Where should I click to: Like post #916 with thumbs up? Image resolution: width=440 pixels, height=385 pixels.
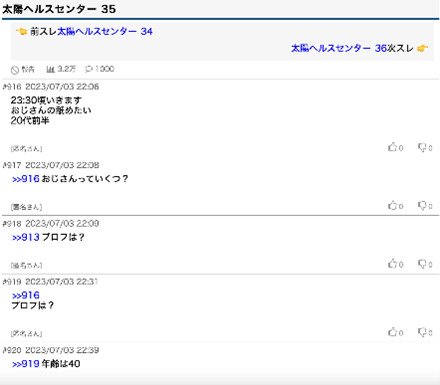tap(392, 147)
